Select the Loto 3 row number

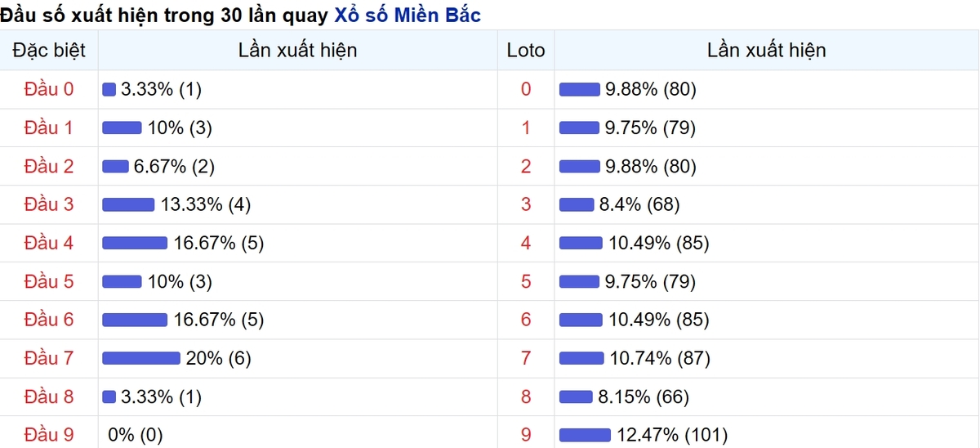[x=526, y=204]
